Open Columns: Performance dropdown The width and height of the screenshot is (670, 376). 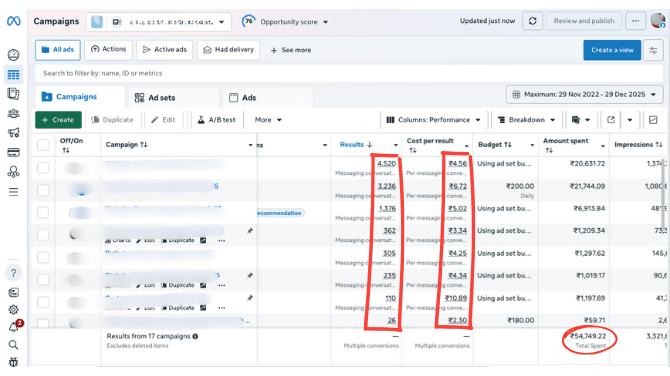(433, 120)
